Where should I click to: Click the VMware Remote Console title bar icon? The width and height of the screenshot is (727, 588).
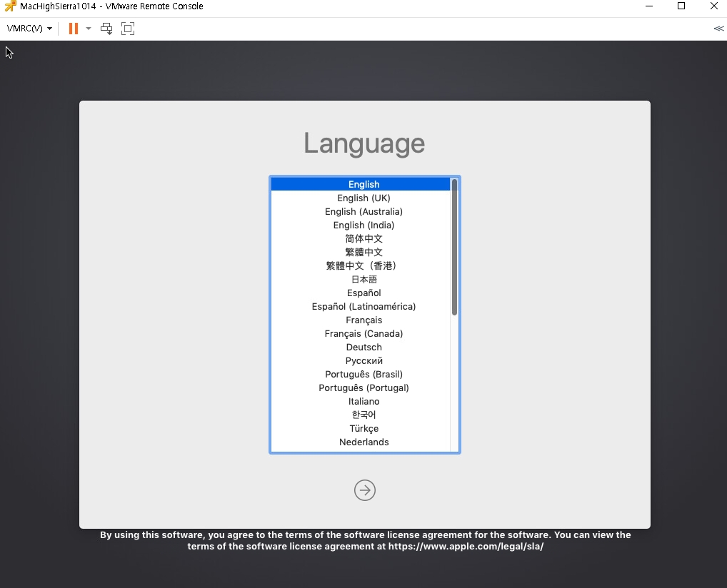click(10, 6)
